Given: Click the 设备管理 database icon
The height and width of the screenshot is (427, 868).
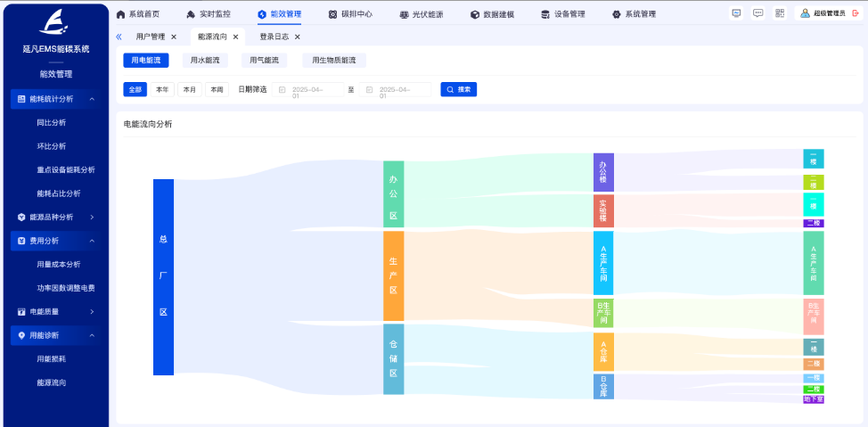Looking at the screenshot, I should coord(545,14).
